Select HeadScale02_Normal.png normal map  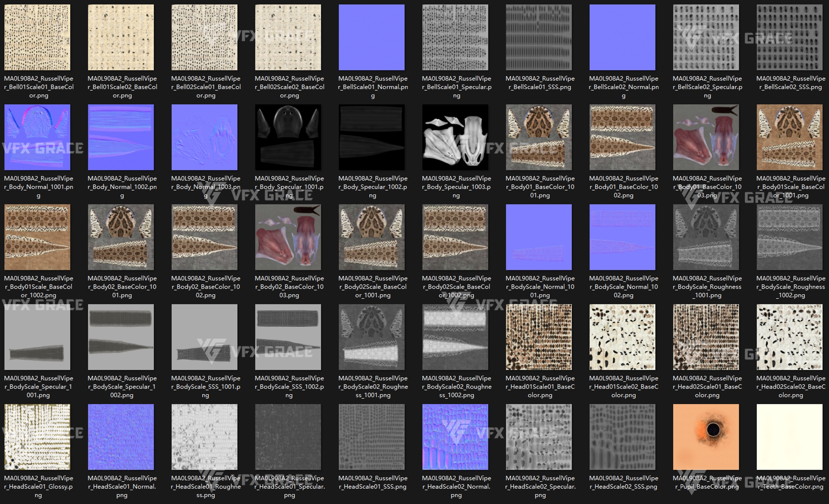(455, 437)
